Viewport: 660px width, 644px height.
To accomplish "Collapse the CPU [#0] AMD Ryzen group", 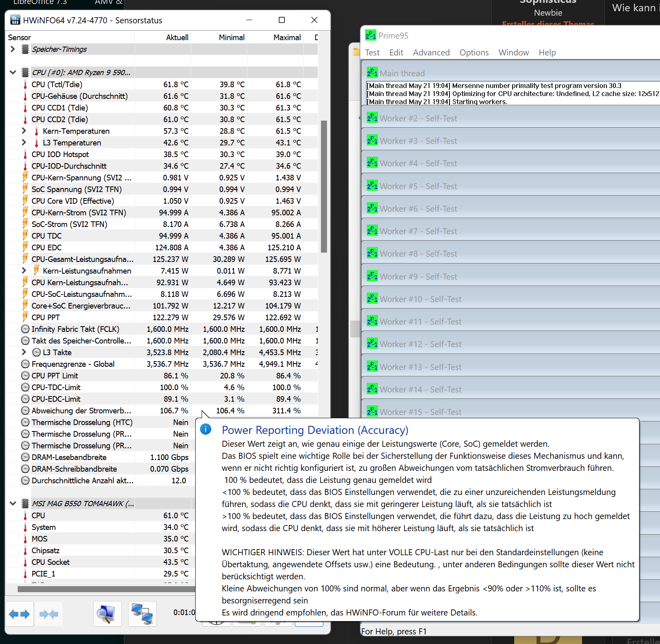I will 13,72.
